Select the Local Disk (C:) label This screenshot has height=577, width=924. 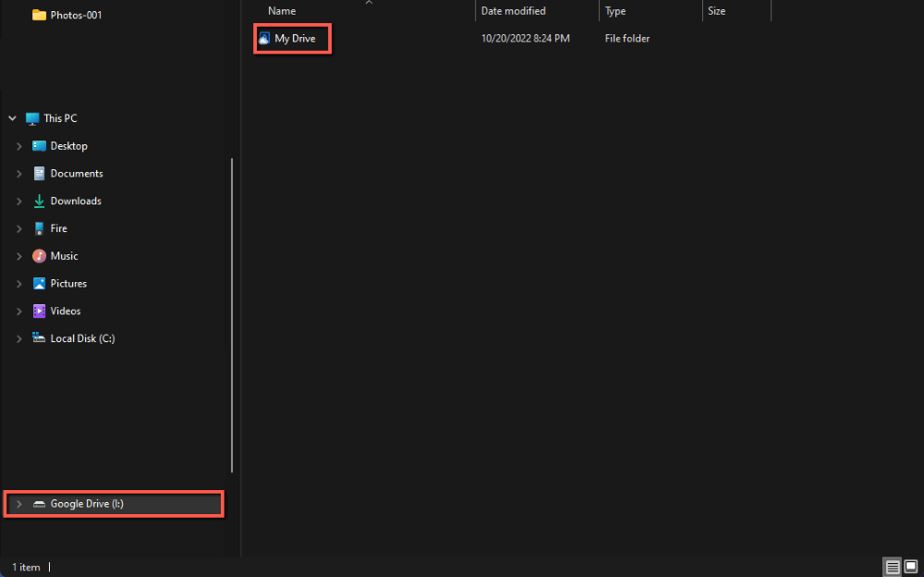point(82,338)
